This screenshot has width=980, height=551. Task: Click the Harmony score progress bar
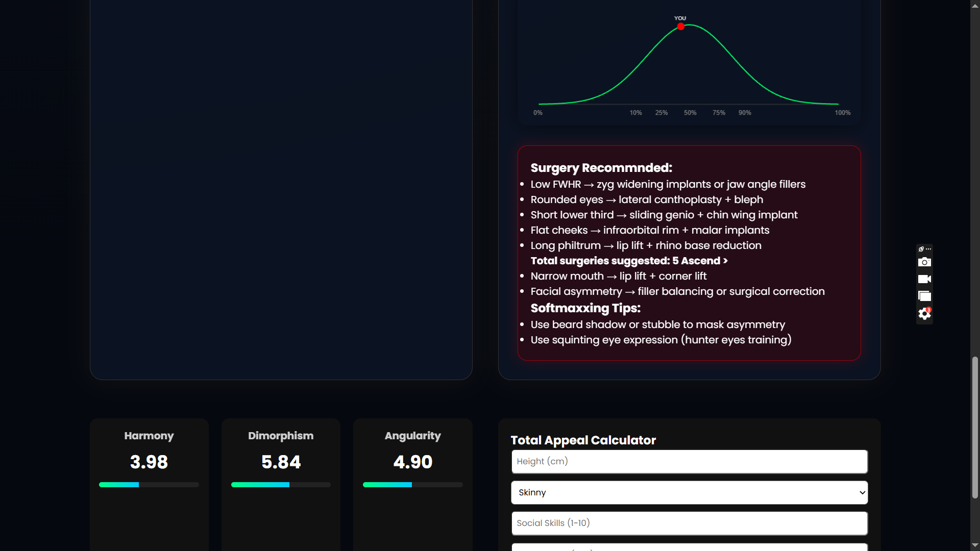point(149,485)
